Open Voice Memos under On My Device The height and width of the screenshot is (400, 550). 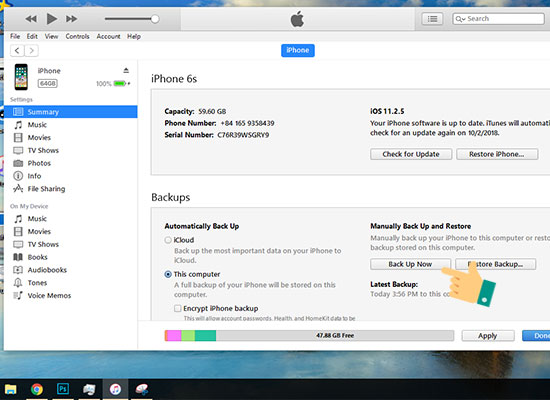[x=49, y=296]
